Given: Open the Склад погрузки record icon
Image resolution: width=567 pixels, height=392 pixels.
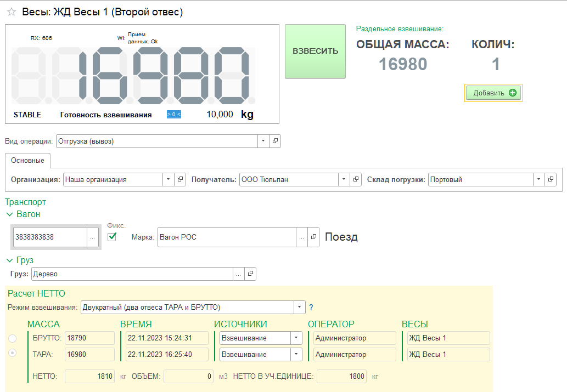Looking at the screenshot, I should click(x=551, y=179).
